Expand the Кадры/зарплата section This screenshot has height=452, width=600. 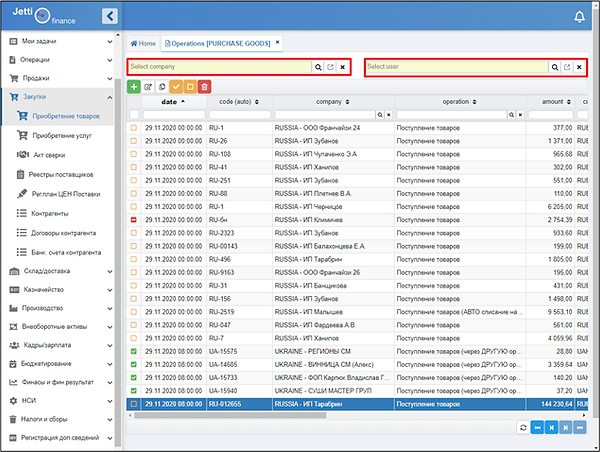pos(61,345)
